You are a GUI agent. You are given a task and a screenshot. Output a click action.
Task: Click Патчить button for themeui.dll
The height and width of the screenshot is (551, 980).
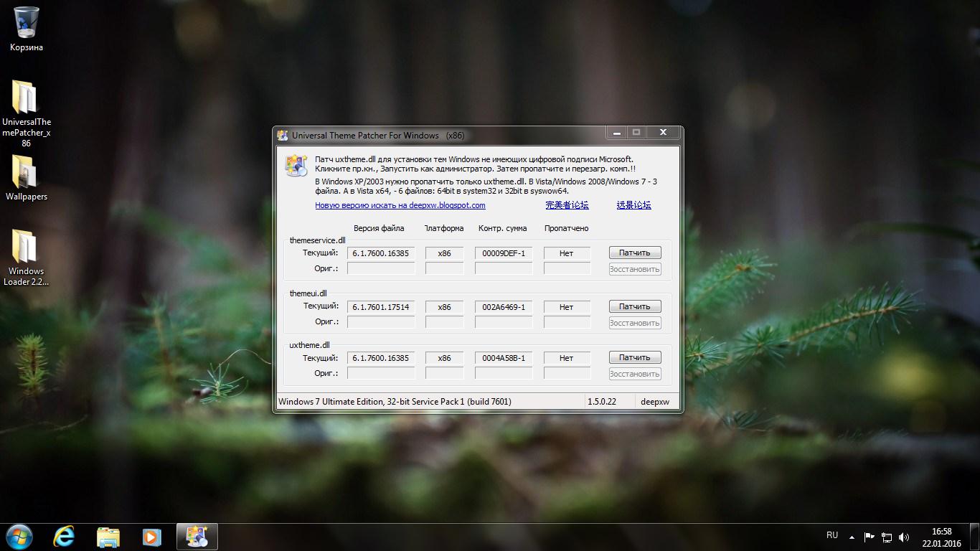point(635,306)
